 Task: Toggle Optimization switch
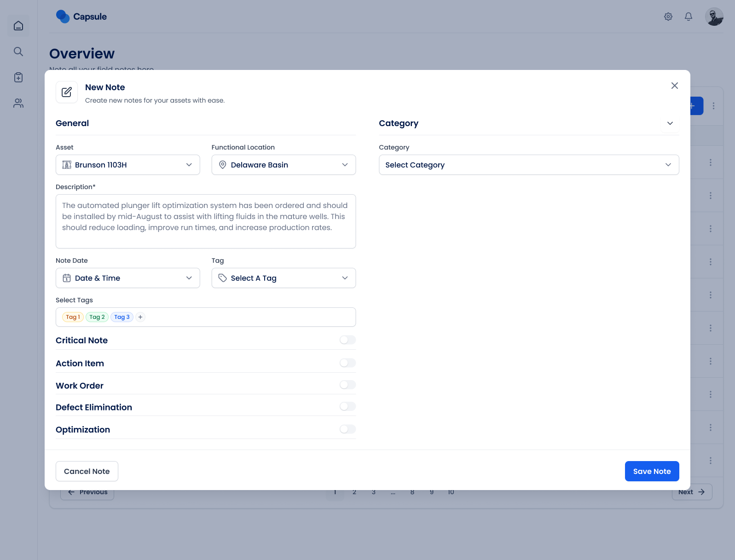tap(347, 429)
